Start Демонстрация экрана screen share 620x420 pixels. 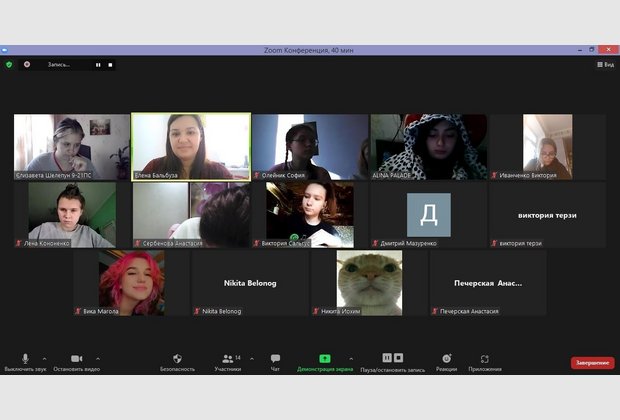pos(325,362)
